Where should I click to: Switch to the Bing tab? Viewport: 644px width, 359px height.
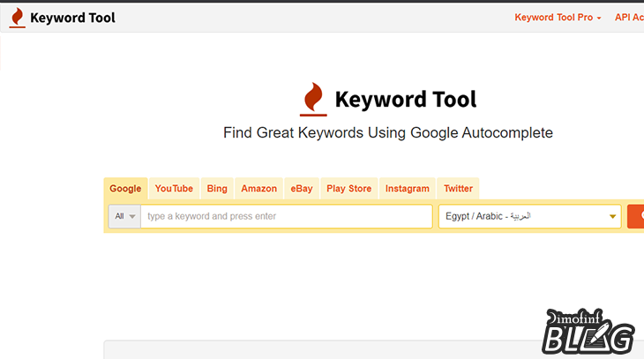point(217,189)
